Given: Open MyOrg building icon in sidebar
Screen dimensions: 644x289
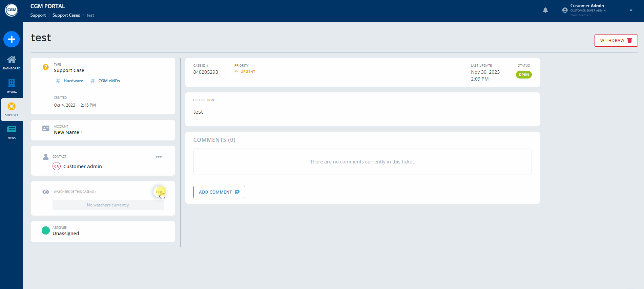Looking at the screenshot, I should pyautogui.click(x=12, y=83).
